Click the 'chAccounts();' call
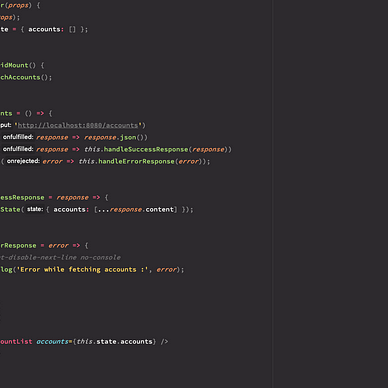The image size is (388, 388). (x=26, y=77)
